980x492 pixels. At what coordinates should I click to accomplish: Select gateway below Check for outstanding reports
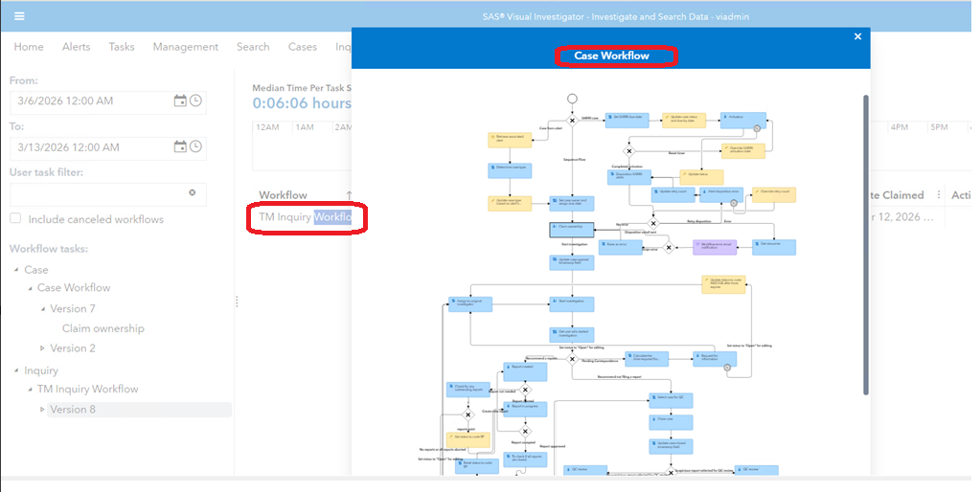468,415
